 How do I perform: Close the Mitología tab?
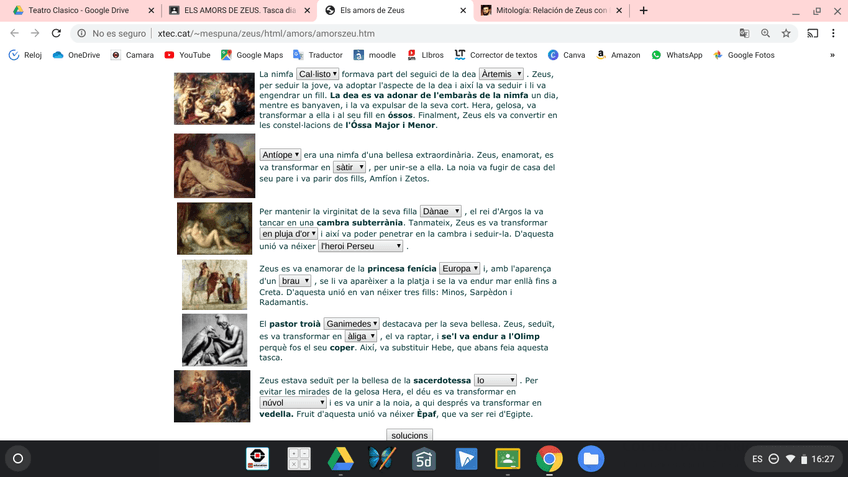(619, 10)
